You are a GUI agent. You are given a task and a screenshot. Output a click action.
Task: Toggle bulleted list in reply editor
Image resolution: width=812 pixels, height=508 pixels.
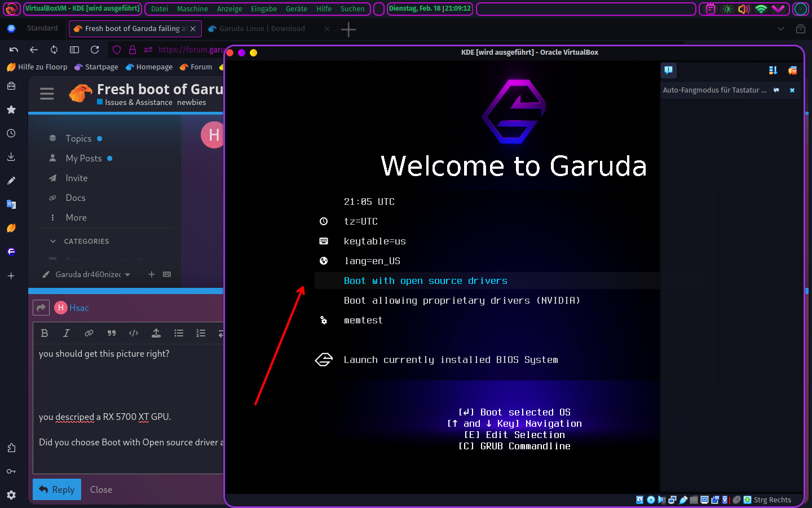(179, 333)
